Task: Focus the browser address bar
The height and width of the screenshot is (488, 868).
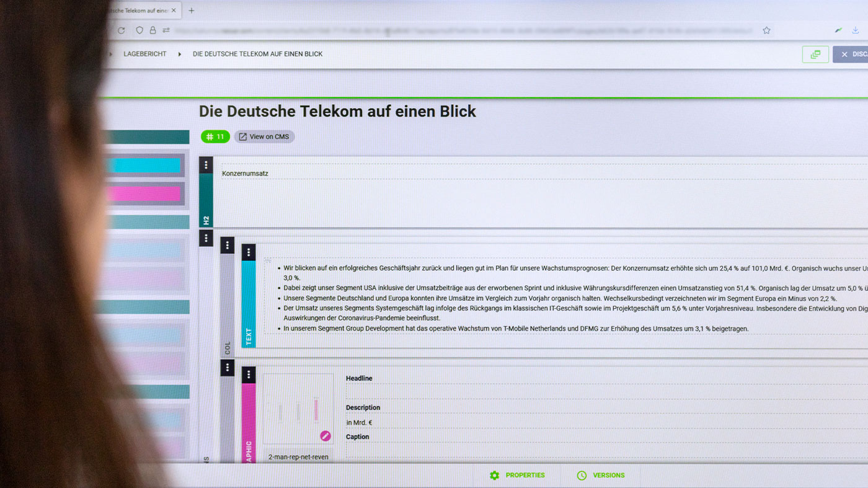Action: 464,30
